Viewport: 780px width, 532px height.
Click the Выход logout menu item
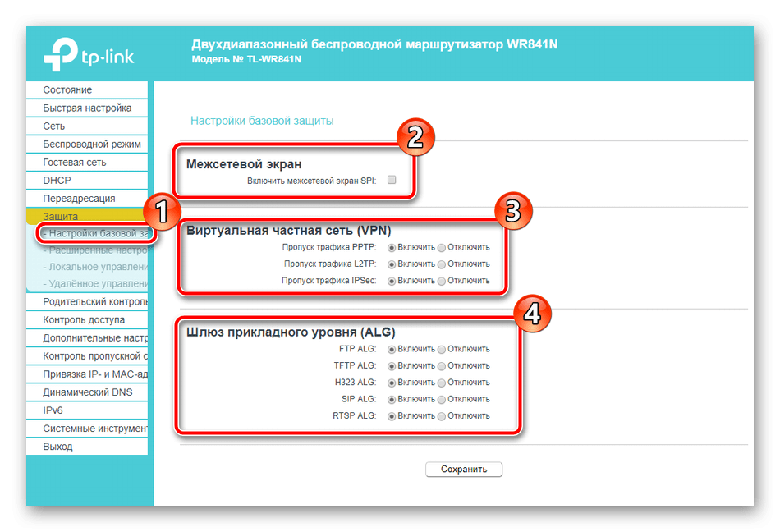coord(58,447)
